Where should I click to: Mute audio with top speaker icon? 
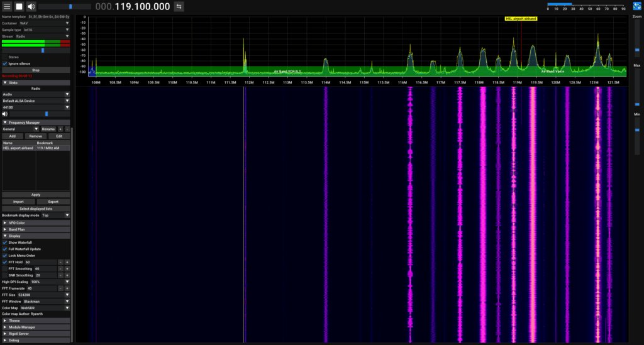click(x=31, y=6)
